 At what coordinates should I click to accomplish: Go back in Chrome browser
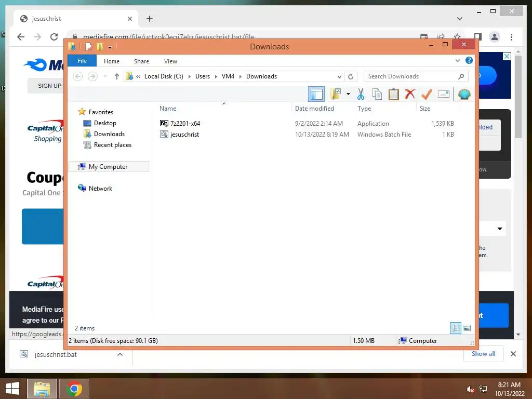pyautogui.click(x=21, y=37)
